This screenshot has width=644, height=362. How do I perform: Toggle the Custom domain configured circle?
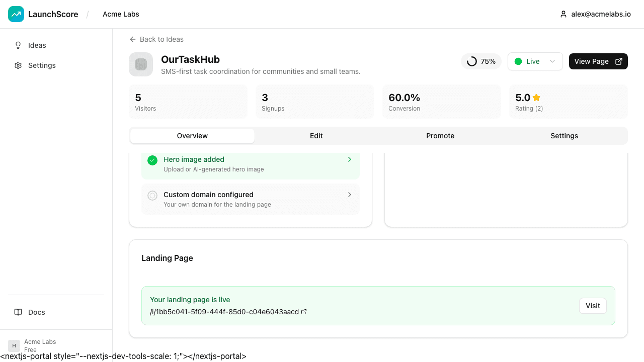(152, 196)
